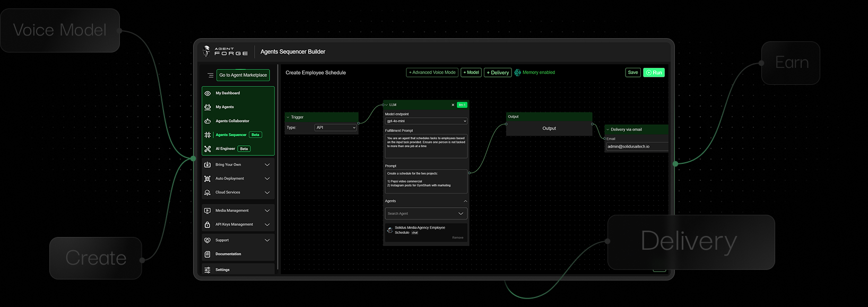Viewport: 868px width, 307px height.
Task: Remove the Solidus Media Agency agent
Action: 458,238
